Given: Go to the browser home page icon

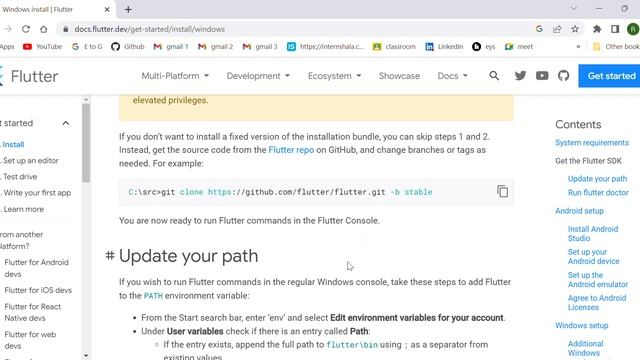Looking at the screenshot, I should point(44,29).
